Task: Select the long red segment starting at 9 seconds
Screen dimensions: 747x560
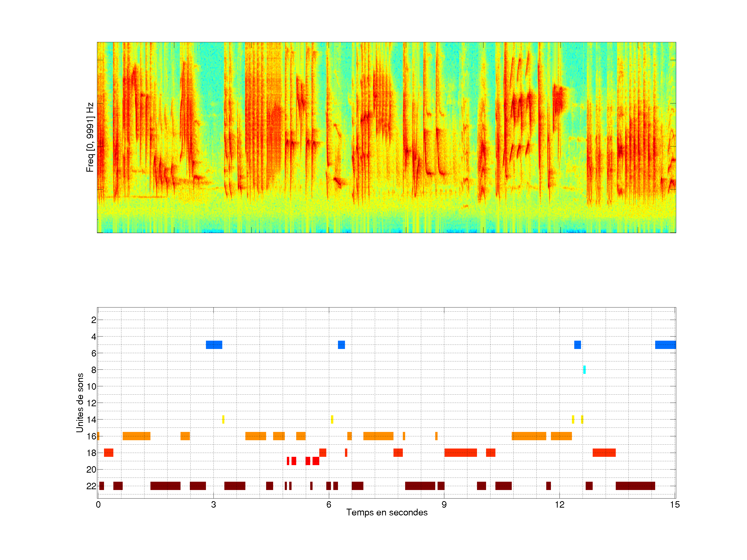Action: pos(460,453)
